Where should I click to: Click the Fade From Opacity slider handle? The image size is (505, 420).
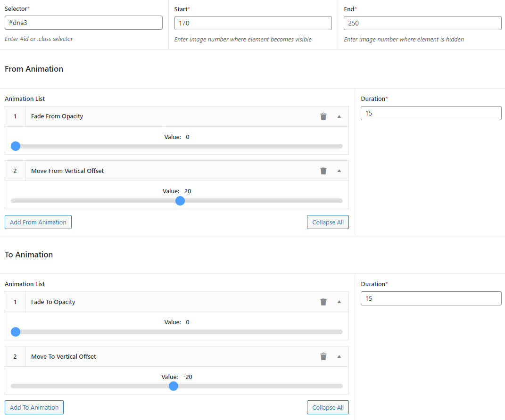[x=16, y=146]
